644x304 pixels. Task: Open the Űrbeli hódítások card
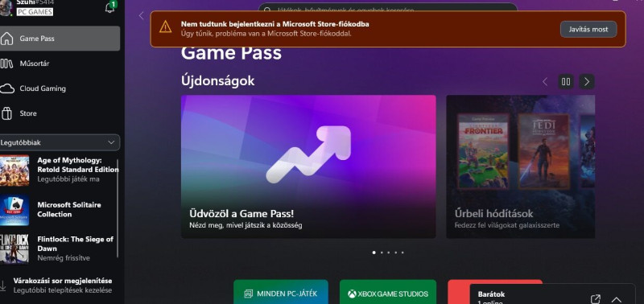coord(520,166)
